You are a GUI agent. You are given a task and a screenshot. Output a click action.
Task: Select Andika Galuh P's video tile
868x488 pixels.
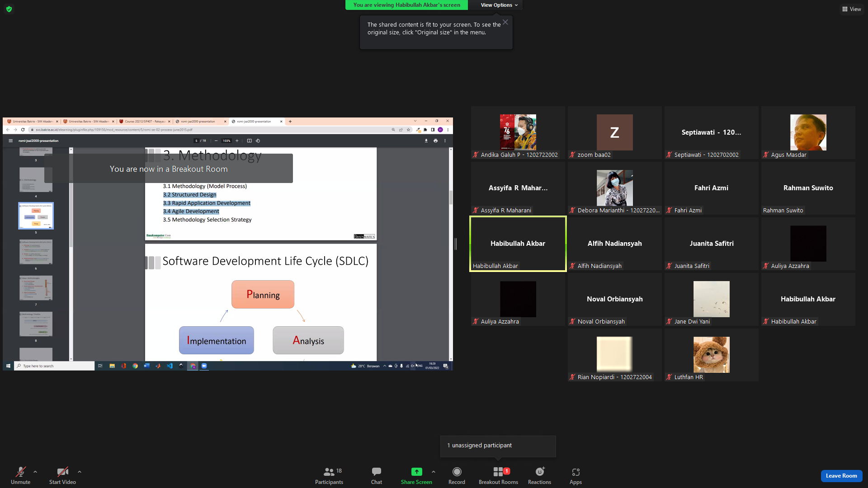518,133
